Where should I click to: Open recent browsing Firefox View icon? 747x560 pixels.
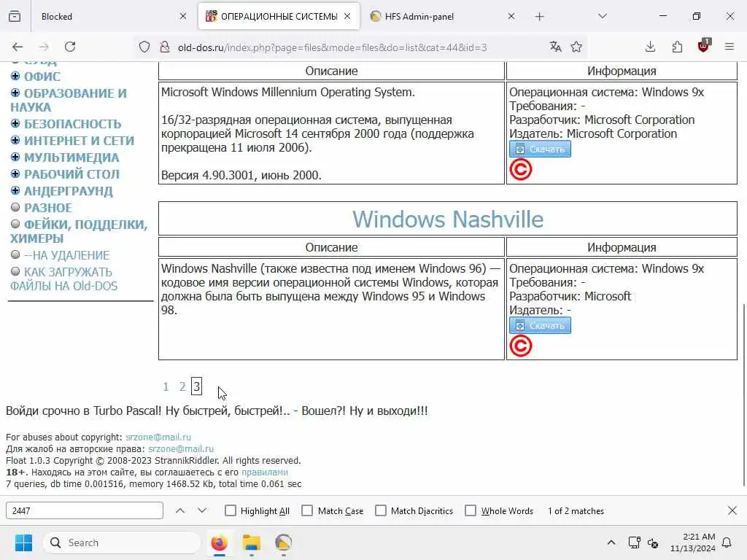click(15, 16)
